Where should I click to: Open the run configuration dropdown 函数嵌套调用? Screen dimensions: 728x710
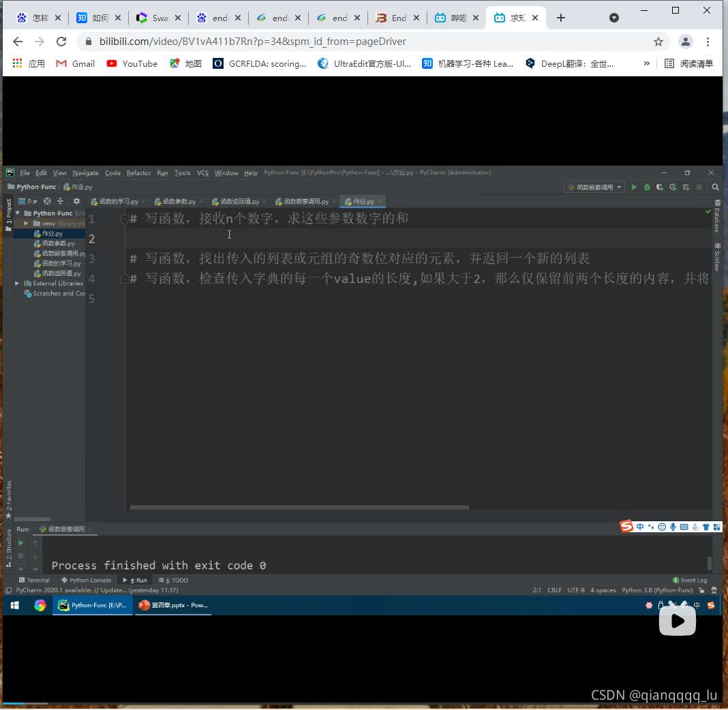(594, 186)
